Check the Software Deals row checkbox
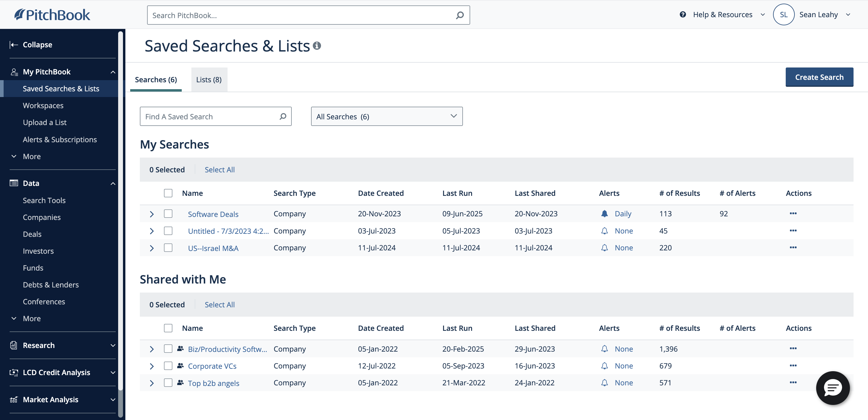Screen dimensions: 868x420 pos(168,214)
